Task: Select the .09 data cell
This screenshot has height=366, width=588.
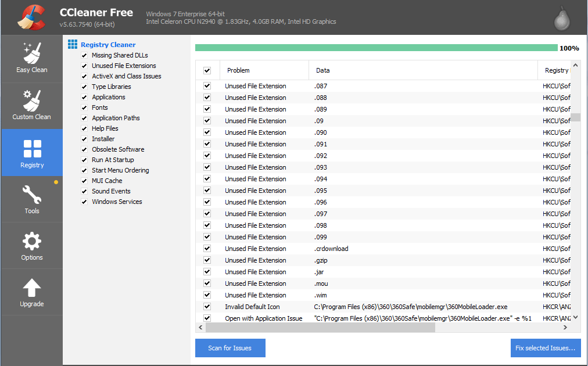Action: point(319,121)
